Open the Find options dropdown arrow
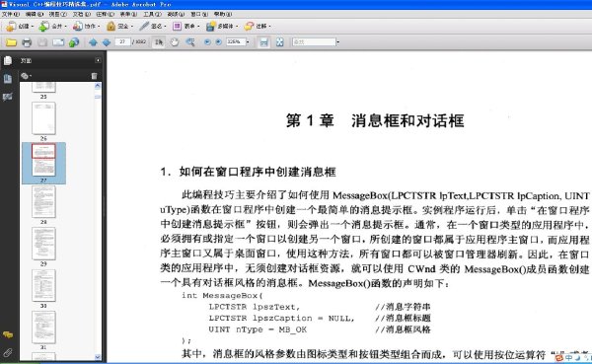592x364 pixels. 337,41
